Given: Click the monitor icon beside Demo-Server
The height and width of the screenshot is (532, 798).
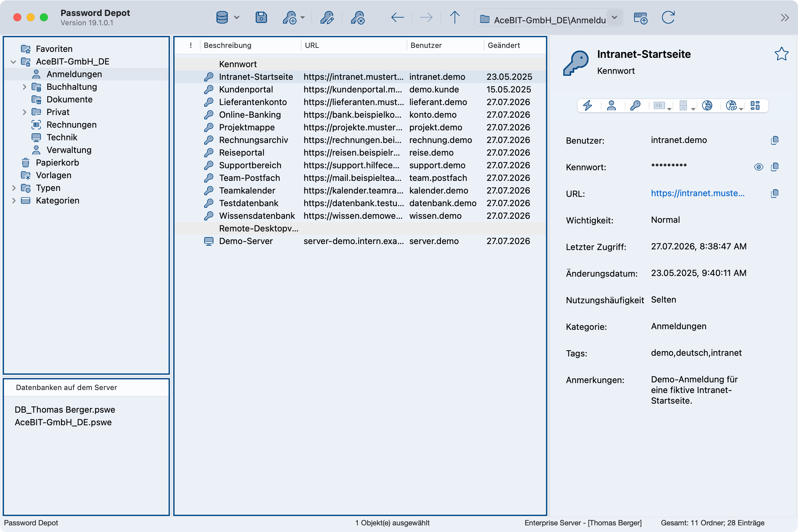Looking at the screenshot, I should click(x=209, y=241).
